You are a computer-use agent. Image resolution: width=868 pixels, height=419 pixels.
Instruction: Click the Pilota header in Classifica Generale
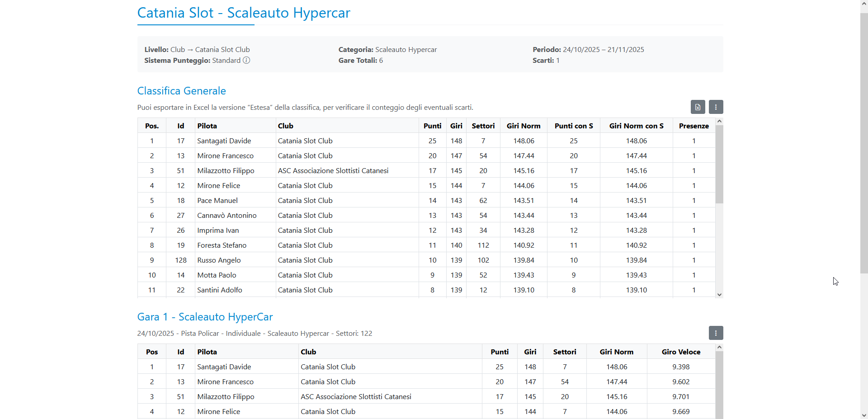click(x=207, y=126)
